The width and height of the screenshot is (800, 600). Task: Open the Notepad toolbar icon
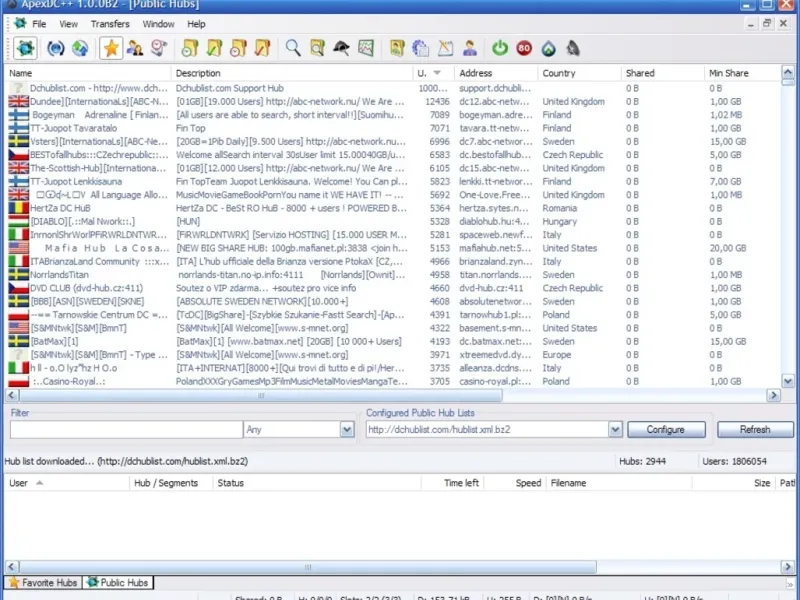pos(445,48)
